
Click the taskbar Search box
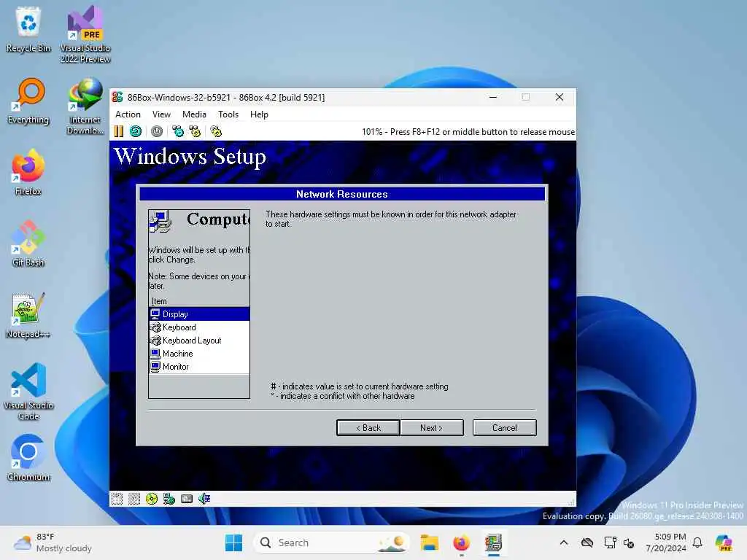tap(332, 542)
